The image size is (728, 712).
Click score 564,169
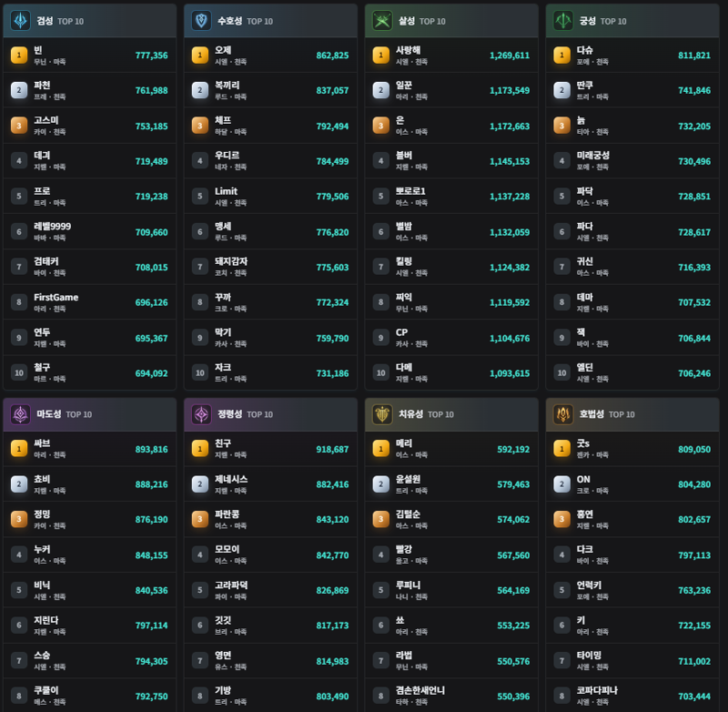(513, 590)
